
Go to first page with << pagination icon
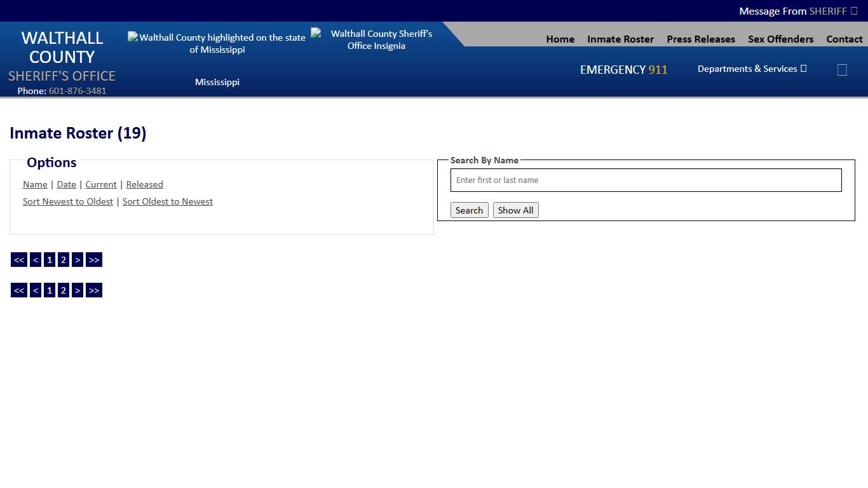pos(18,259)
